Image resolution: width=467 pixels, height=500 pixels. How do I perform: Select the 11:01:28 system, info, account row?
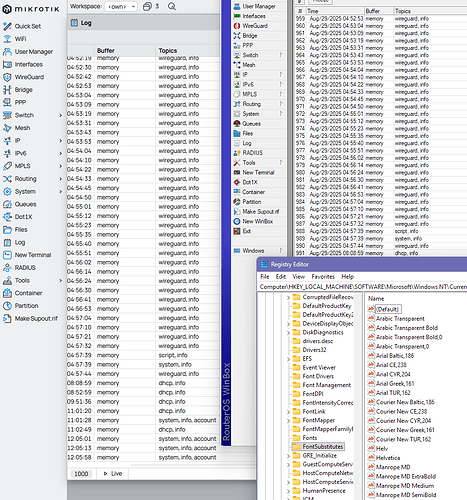143,420
